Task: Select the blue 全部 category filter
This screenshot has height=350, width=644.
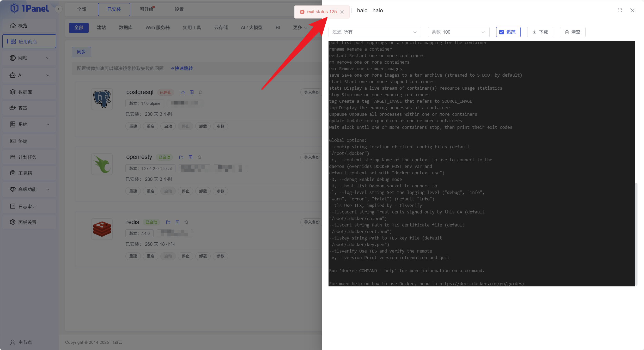Action: tap(79, 28)
